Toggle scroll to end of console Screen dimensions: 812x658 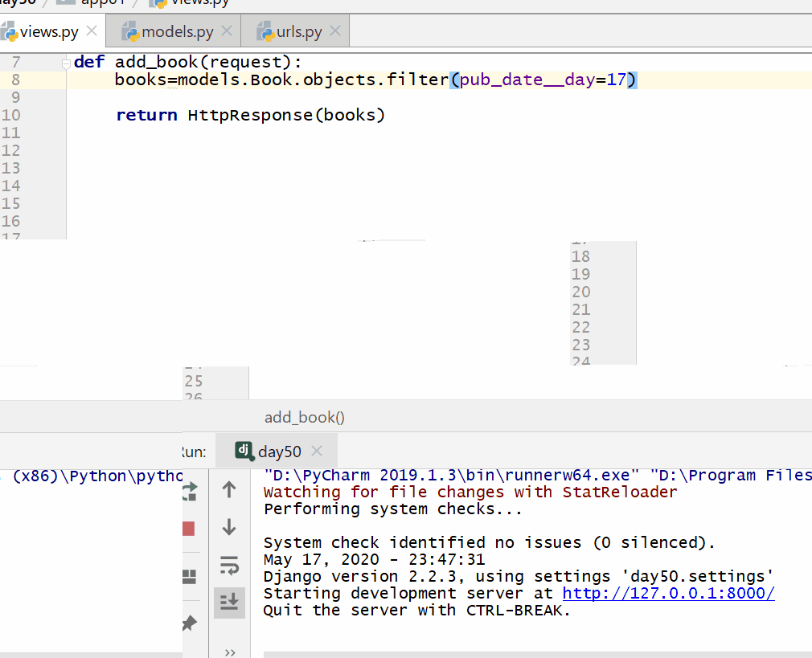pos(229,602)
